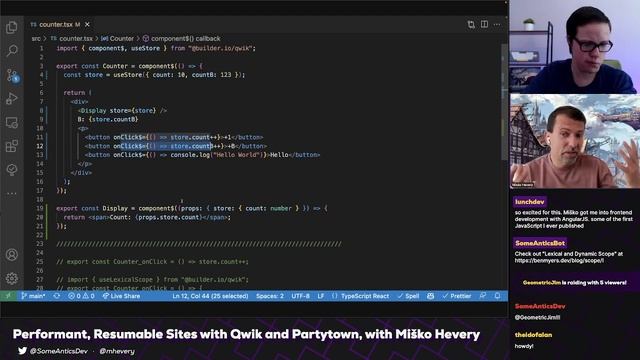The image size is (640, 360).
Task: Click commented Counter_onClick line 25
Action: point(152,262)
